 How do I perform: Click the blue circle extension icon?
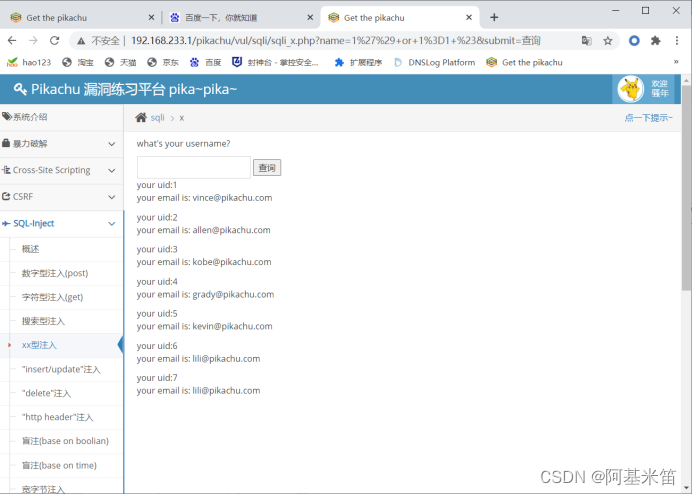coord(634,41)
